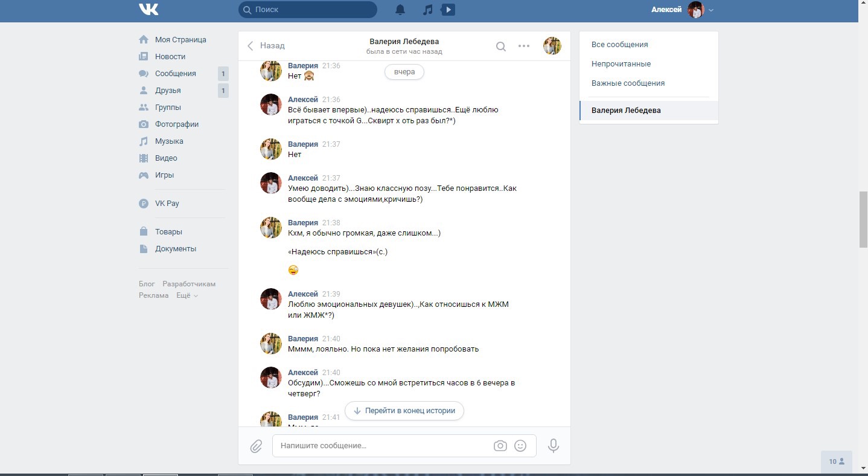
Task: Open notifications bell icon
Action: tap(400, 10)
